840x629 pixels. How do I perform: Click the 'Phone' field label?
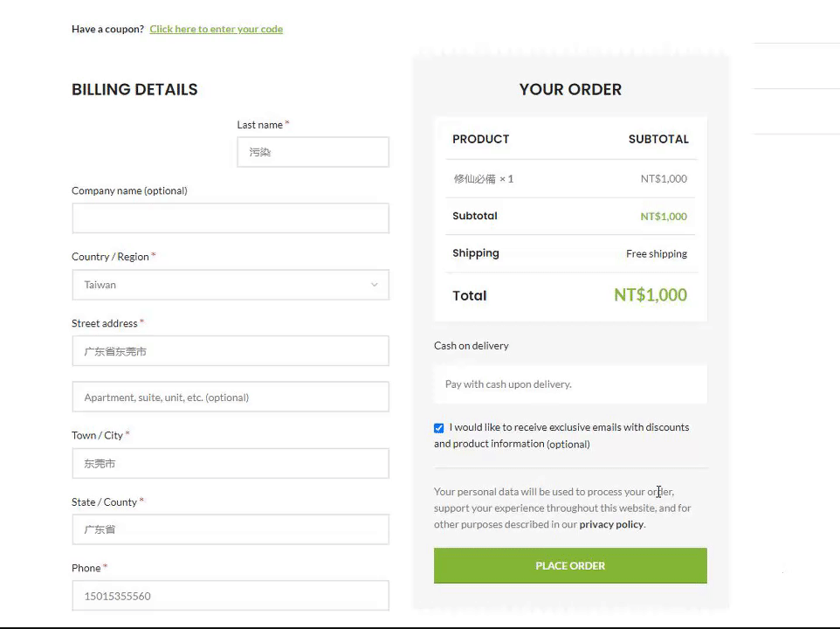click(86, 568)
